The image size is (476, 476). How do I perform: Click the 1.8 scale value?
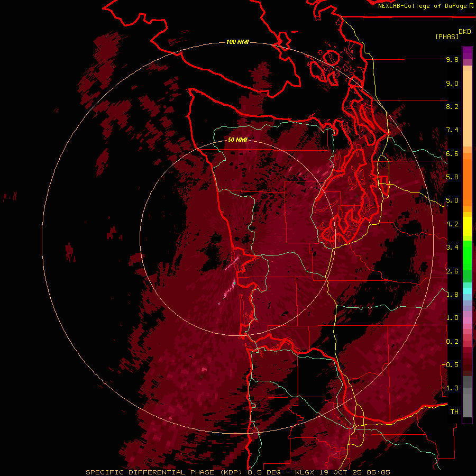click(452, 295)
